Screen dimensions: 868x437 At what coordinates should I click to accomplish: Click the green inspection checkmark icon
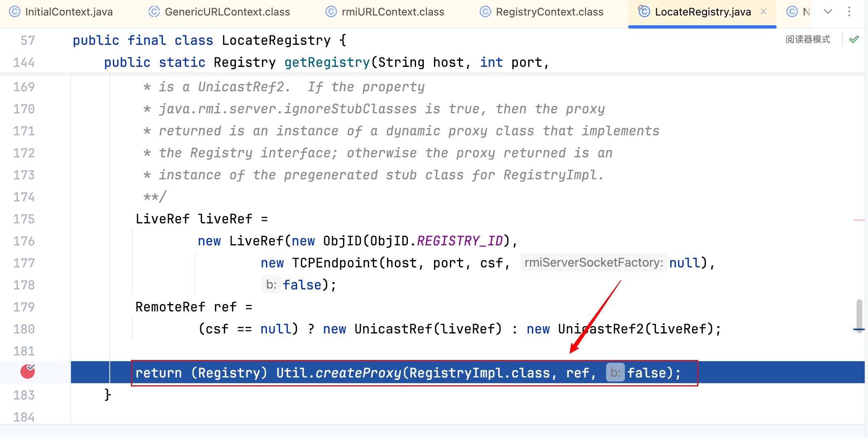(x=854, y=40)
